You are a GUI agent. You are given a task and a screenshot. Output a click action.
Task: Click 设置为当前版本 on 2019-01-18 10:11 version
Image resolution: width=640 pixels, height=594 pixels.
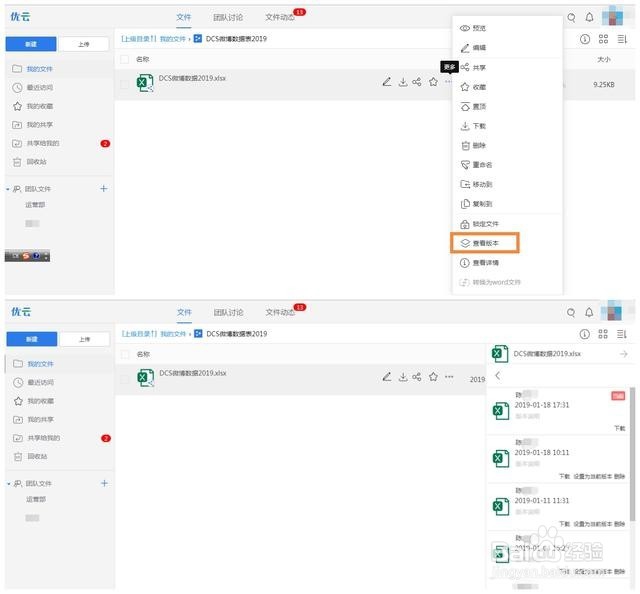(x=593, y=476)
